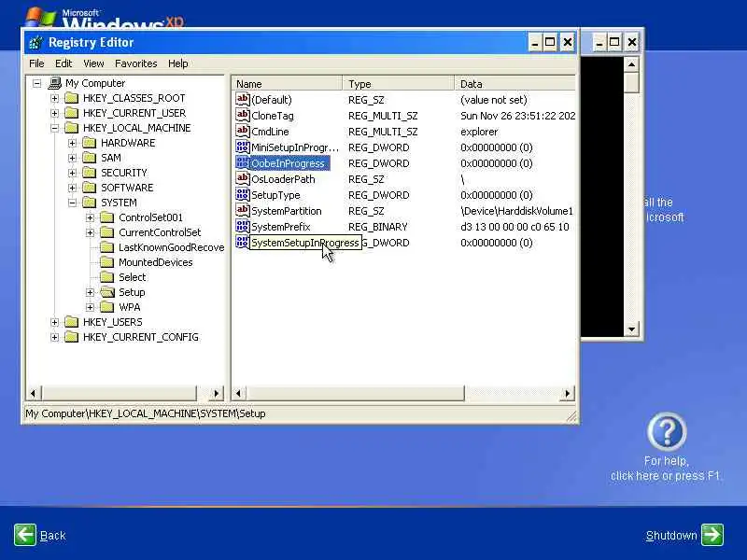Click the CmdLine value icon
The width and height of the screenshot is (747, 560).
(243, 131)
